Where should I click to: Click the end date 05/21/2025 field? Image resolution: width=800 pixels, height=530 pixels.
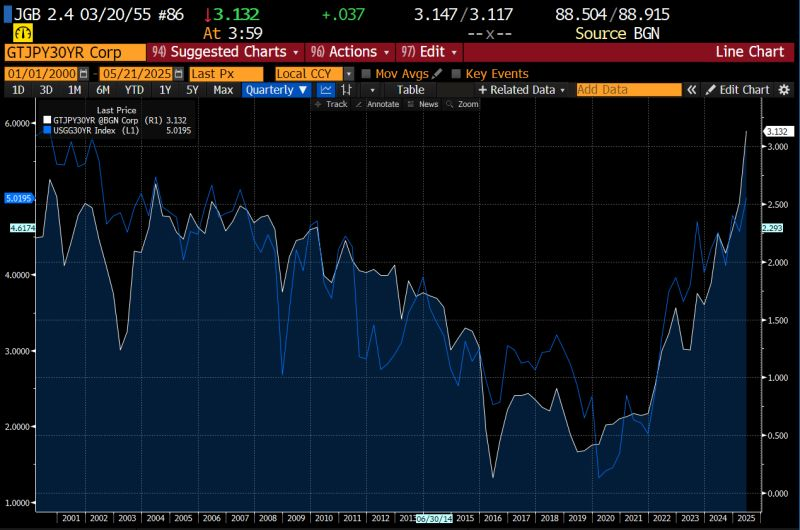pyautogui.click(x=136, y=74)
